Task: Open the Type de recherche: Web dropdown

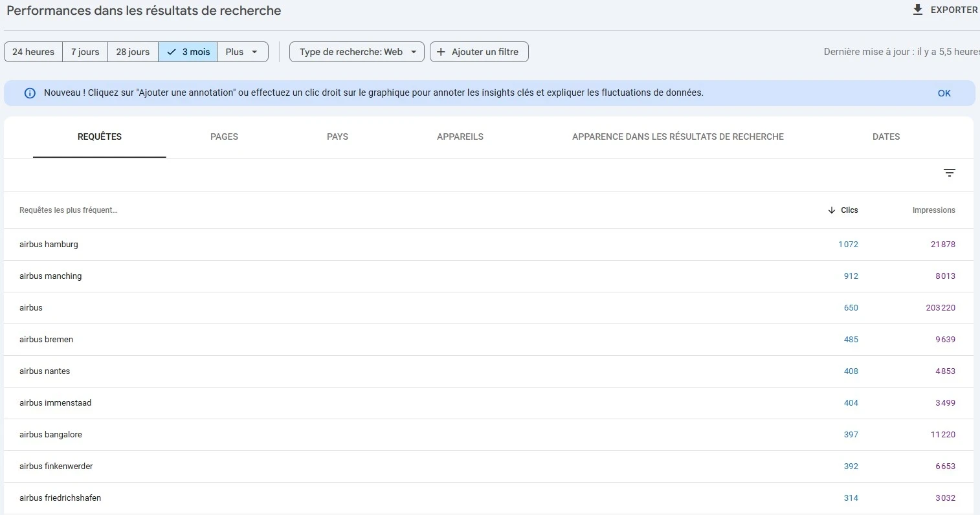Action: point(356,51)
